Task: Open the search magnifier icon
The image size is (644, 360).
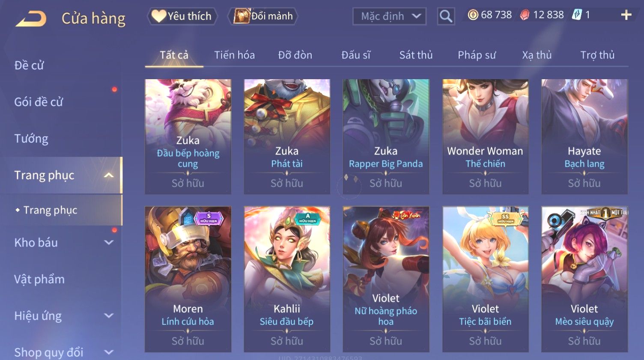Action: pyautogui.click(x=446, y=16)
